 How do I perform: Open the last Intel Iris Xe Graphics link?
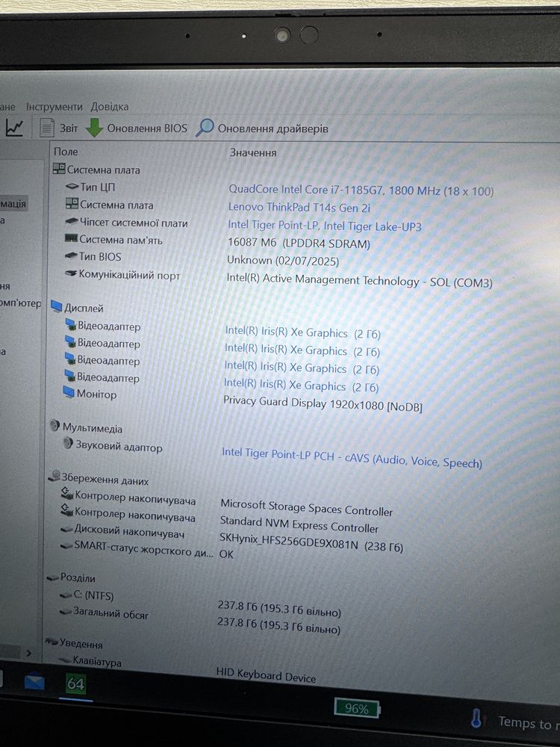pyautogui.click(x=301, y=385)
